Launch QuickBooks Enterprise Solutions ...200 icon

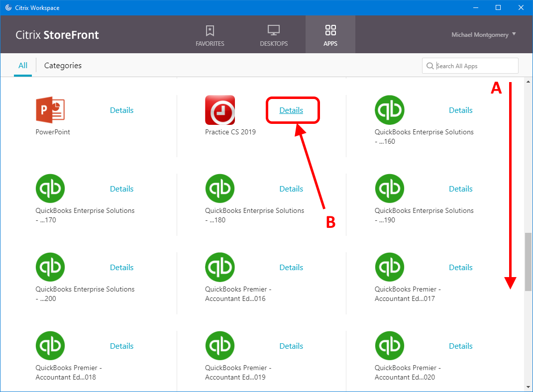click(x=50, y=267)
